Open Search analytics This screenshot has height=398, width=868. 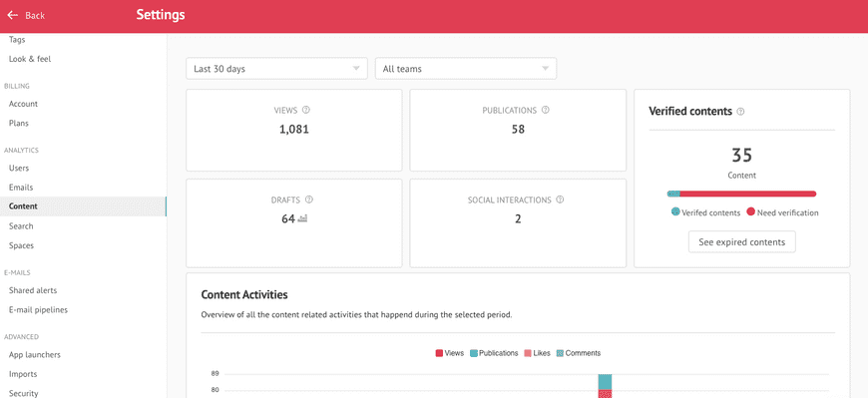21,226
